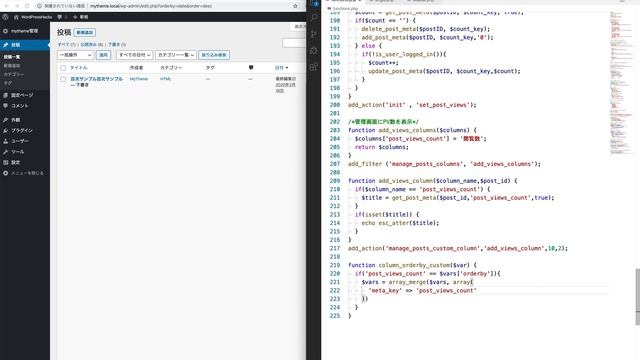Open タグ submenu item in sidebar
The width and height of the screenshot is (640, 360).
pyautogui.click(x=8, y=83)
